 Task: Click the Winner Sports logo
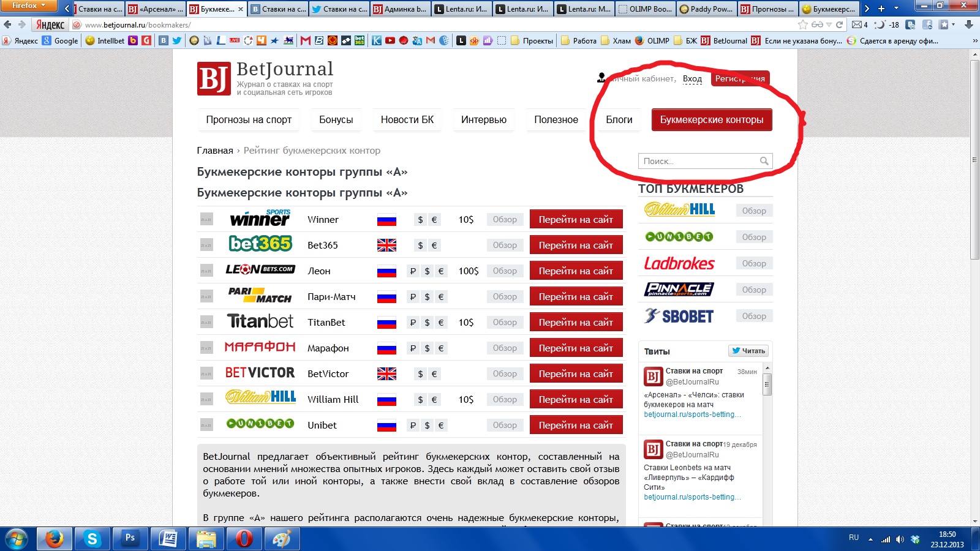[x=260, y=219]
